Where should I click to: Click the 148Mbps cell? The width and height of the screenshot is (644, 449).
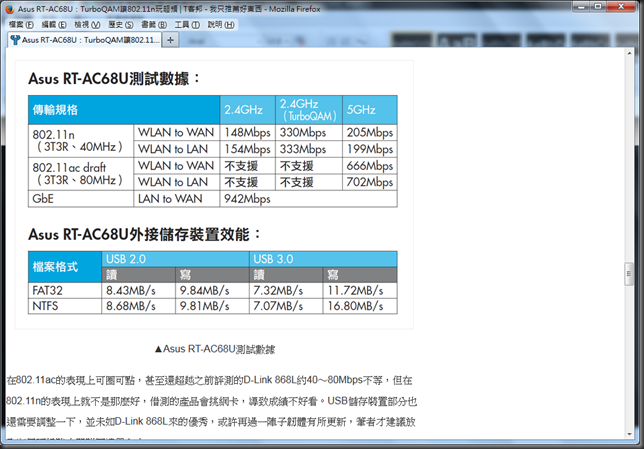(248, 133)
